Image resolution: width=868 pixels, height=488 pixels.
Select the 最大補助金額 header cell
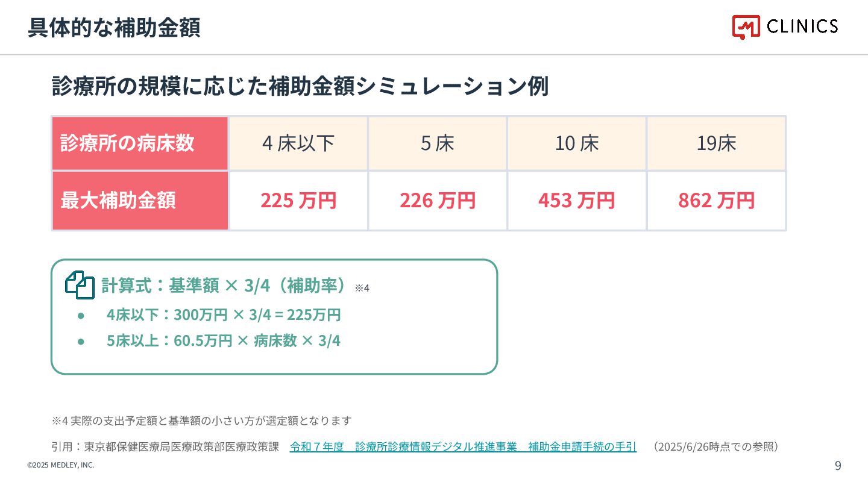click(x=140, y=201)
